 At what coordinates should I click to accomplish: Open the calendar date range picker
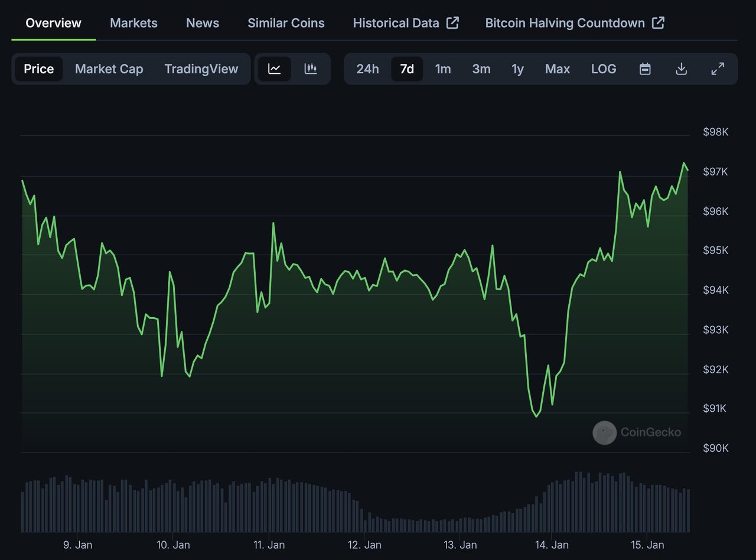[x=645, y=69]
